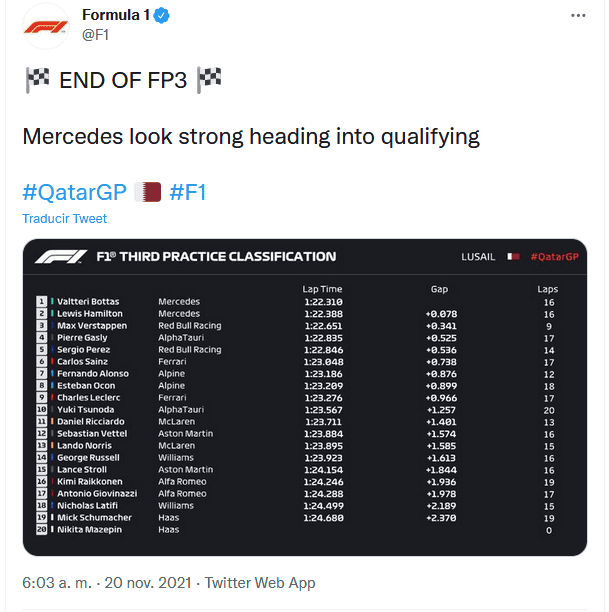Click the second chequered flag emoji
This screenshot has width=609, height=612.
[209, 80]
